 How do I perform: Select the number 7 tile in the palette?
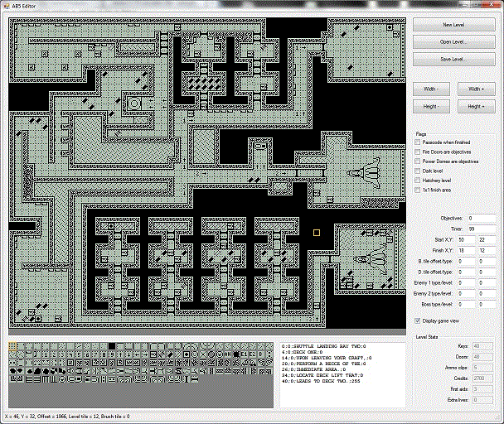[95, 354]
